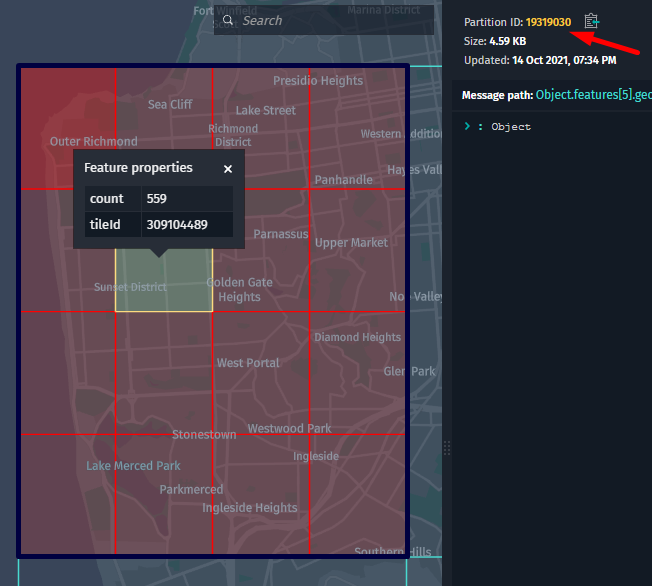Click the Sea Cliff map label
The width and height of the screenshot is (652, 586).
coord(170,104)
